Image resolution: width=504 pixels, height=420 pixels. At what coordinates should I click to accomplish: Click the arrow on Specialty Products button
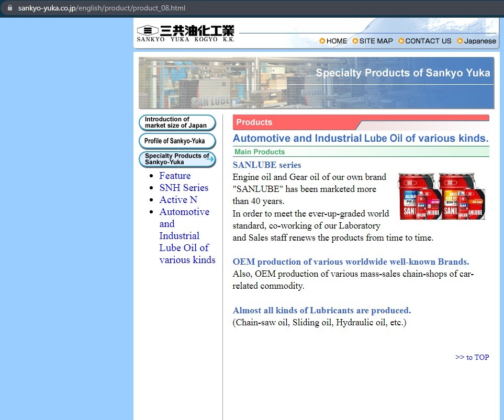[x=210, y=159]
